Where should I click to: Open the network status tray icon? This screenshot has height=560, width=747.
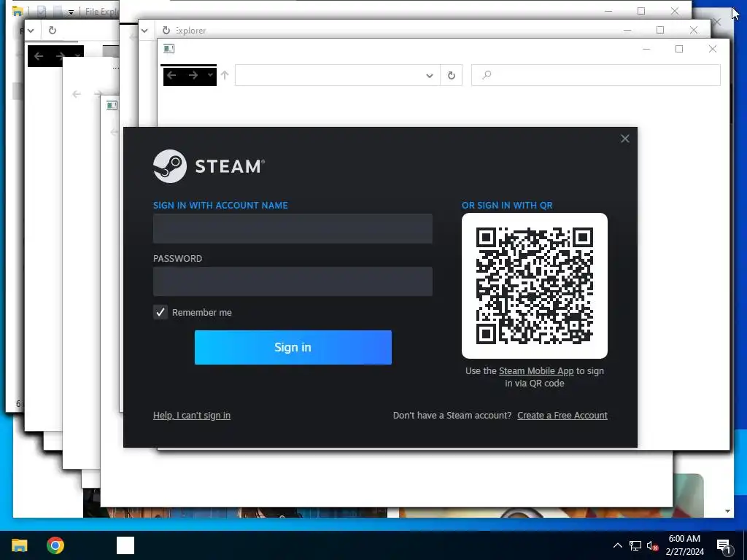point(635,545)
